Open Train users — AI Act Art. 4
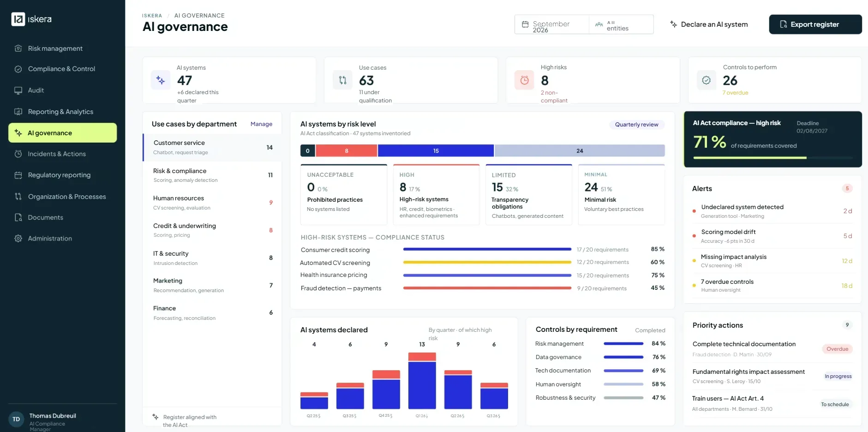This screenshot has width=868, height=432. pos(772,403)
